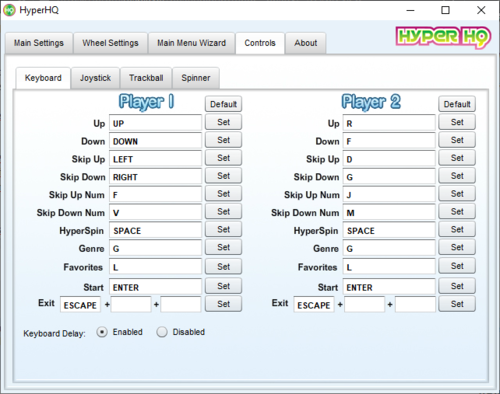500x394 pixels.
Task: Click Player 1 Up field showing UP
Action: [x=155, y=123]
